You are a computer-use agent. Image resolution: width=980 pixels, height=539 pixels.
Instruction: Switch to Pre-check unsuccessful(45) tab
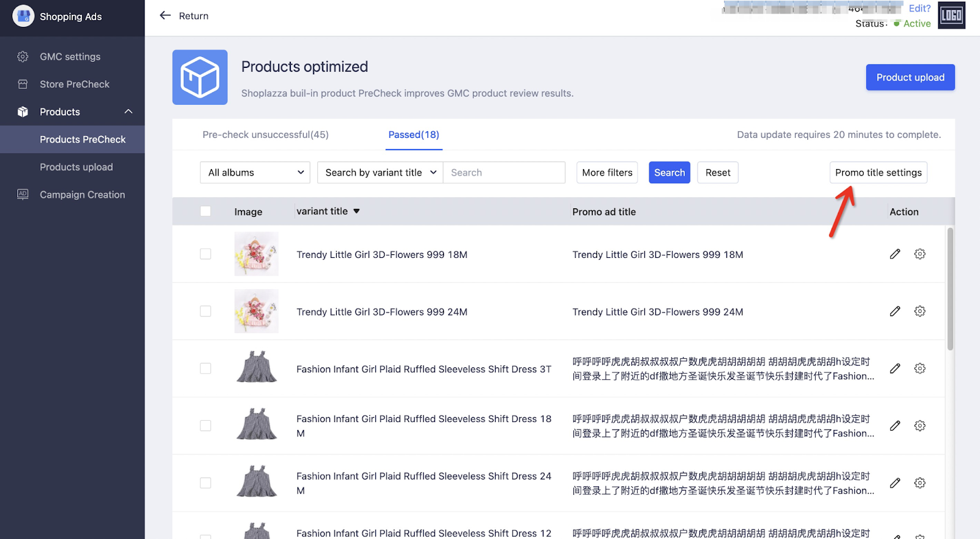click(265, 135)
